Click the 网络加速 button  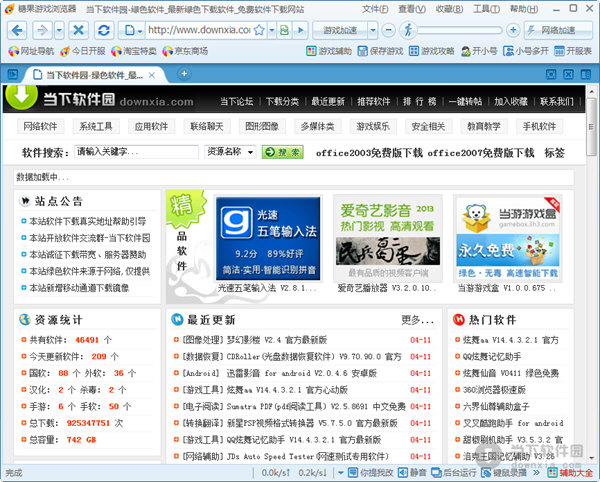coord(558,30)
